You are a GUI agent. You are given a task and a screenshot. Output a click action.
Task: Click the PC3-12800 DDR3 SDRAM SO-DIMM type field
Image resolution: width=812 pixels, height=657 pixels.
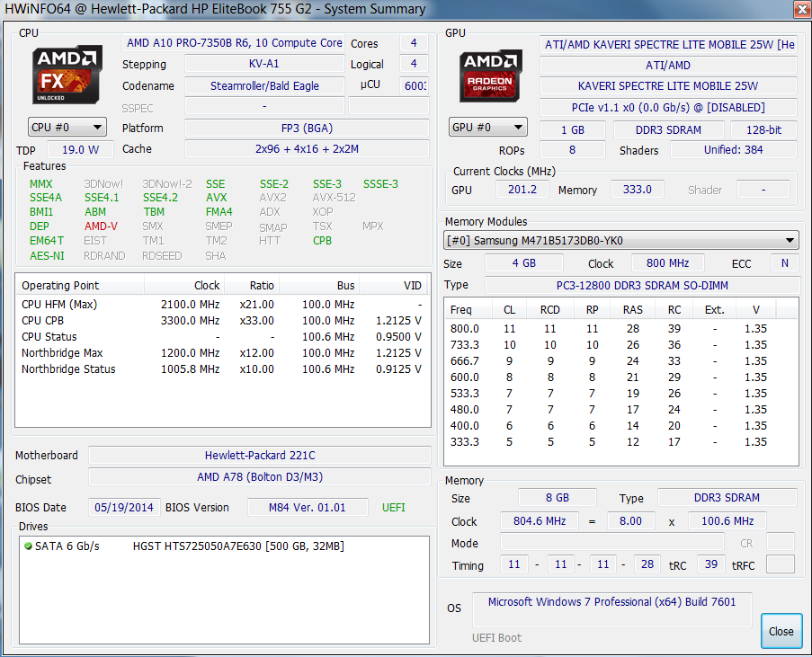pos(642,285)
